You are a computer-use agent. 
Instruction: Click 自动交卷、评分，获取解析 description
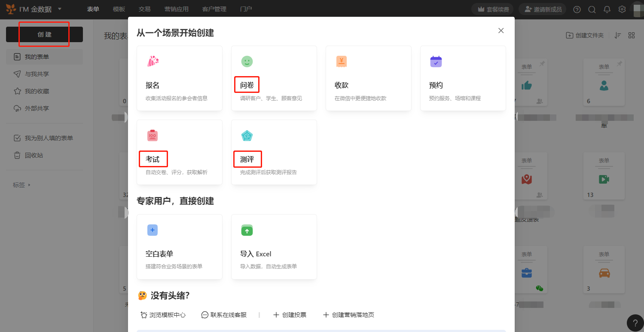(177, 172)
